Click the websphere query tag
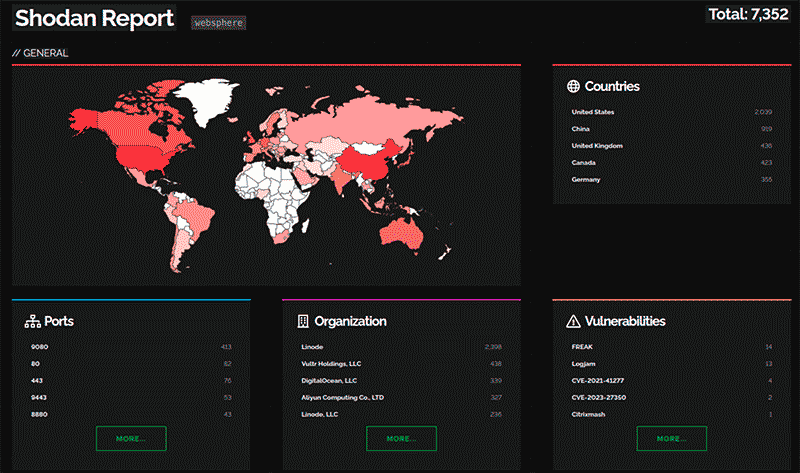800x473 pixels. click(218, 22)
